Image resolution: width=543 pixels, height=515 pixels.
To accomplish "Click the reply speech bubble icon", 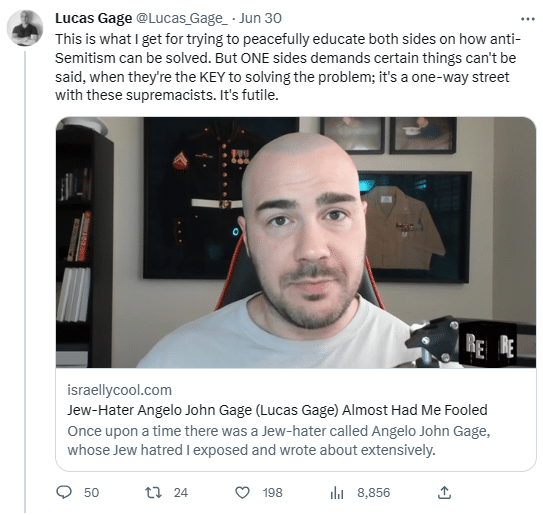I will 64,492.
